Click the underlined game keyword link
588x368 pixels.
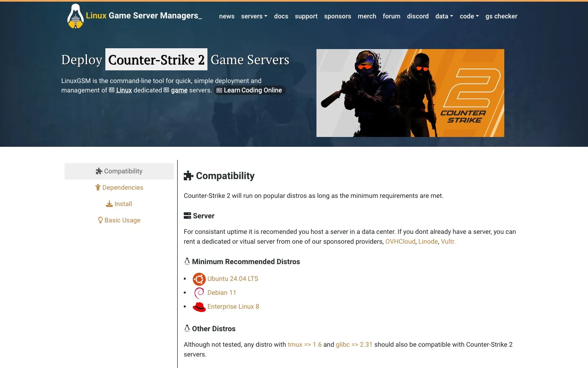(x=179, y=90)
